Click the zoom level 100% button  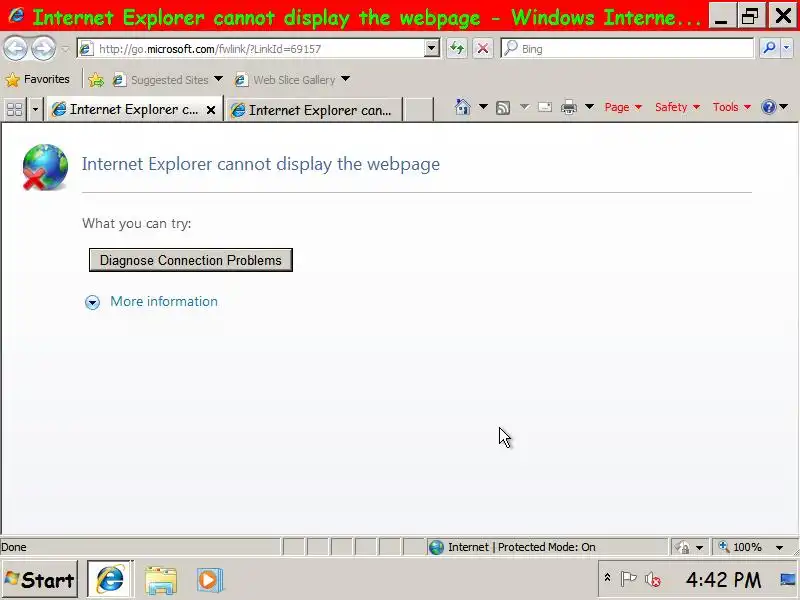741,547
